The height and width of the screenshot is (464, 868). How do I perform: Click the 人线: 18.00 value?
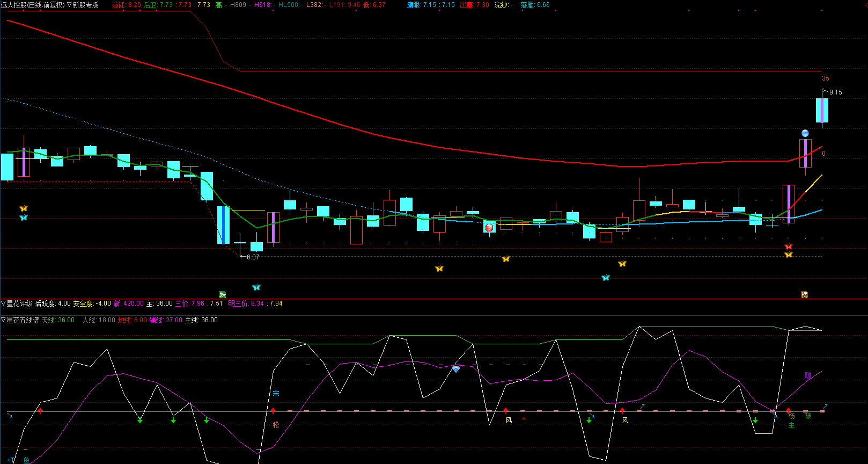tap(99, 320)
